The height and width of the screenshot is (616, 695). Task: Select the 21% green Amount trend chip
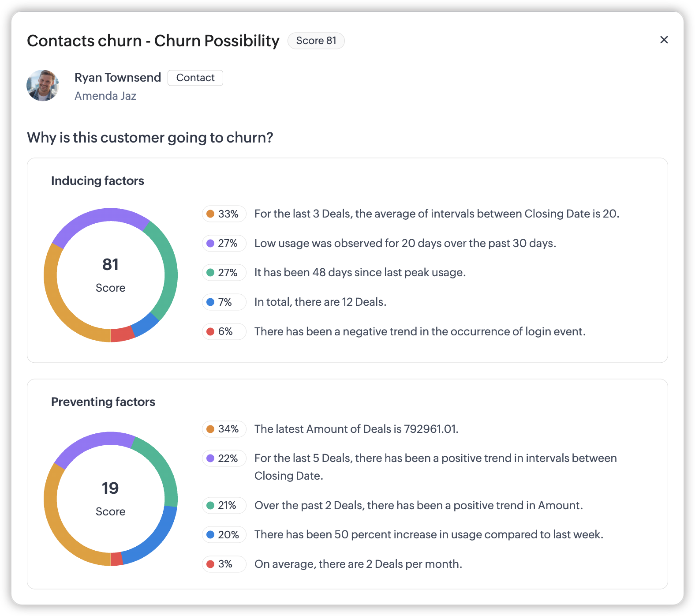point(224,505)
